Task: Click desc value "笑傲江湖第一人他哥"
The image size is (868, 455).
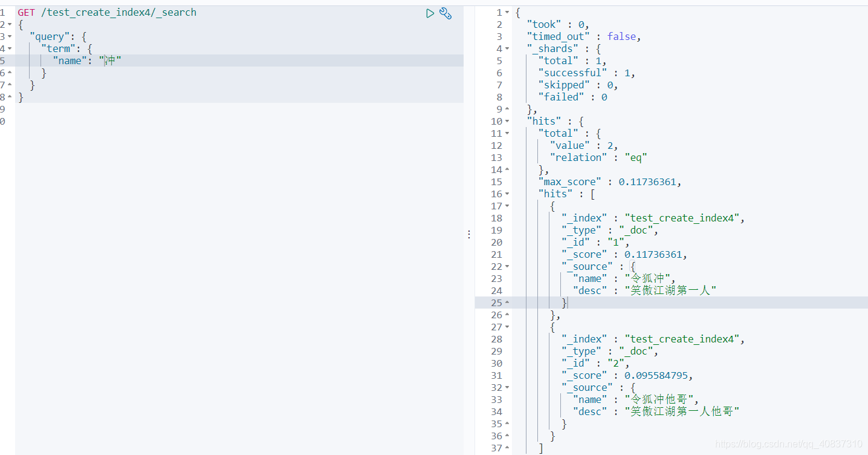Action: 682,411
